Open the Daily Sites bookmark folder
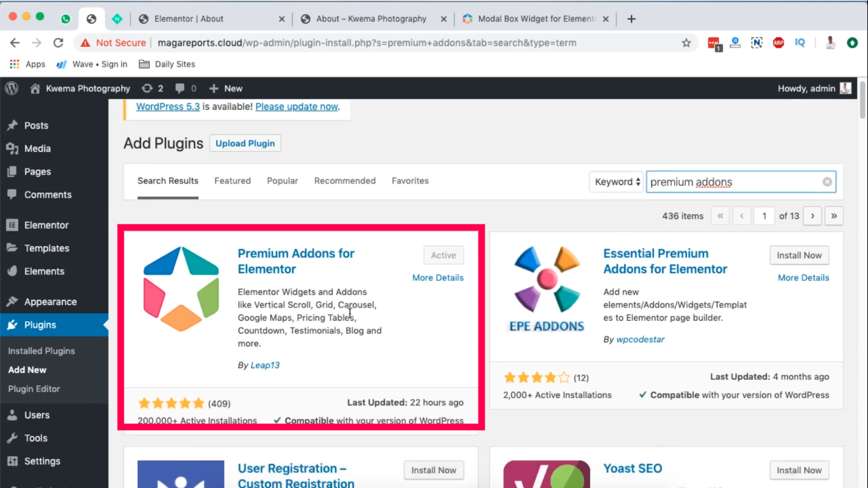This screenshot has height=488, width=868. tap(166, 64)
